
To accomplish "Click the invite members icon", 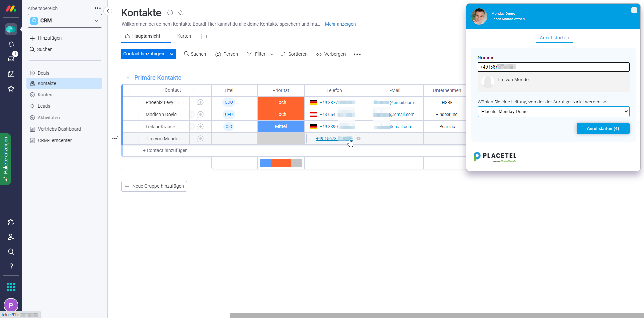I will point(11,237).
